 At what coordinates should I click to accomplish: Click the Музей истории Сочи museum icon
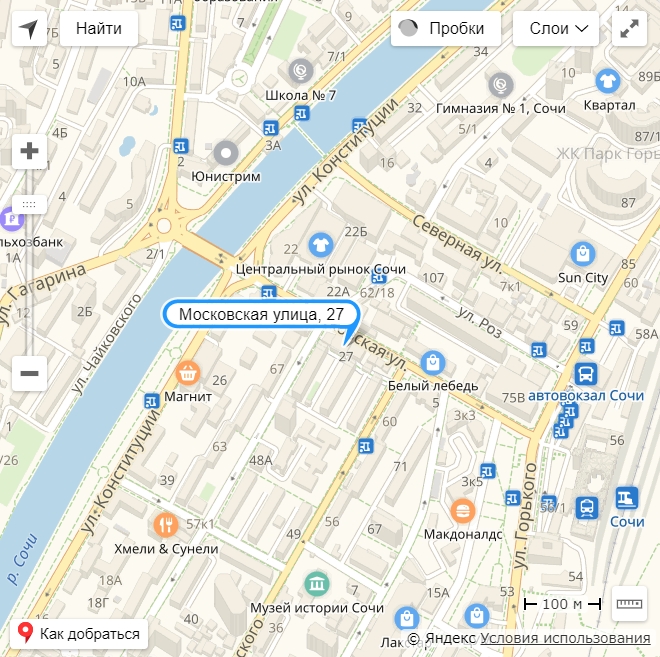coord(317,584)
